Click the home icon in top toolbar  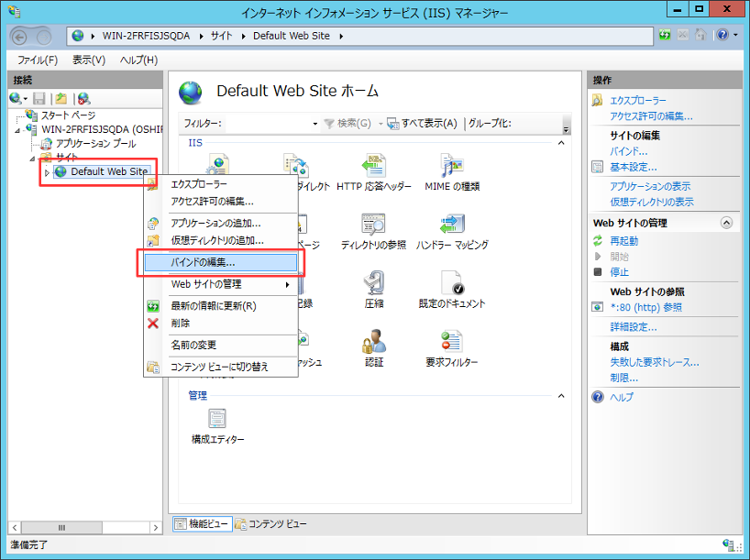pyautogui.click(x=700, y=35)
